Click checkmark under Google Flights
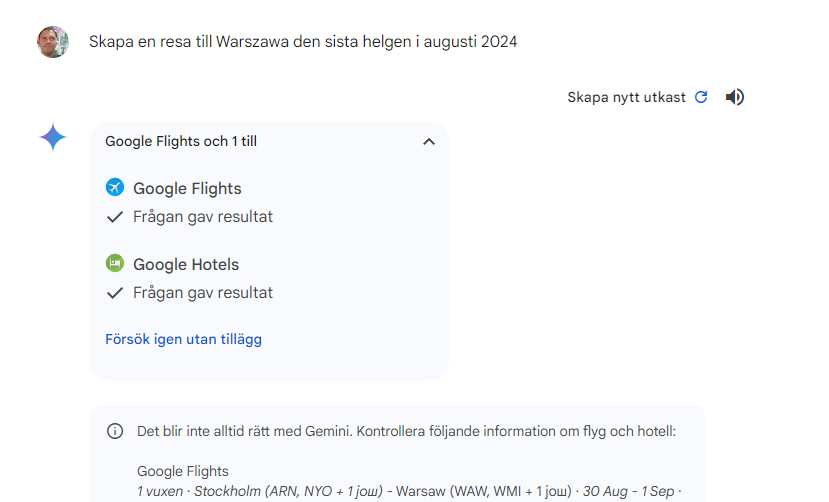829x502 pixels. pos(115,216)
